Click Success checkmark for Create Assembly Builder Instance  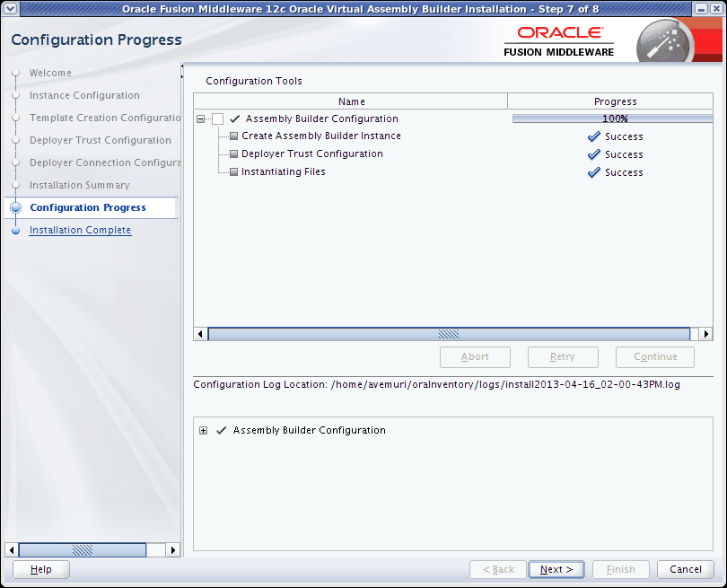click(x=594, y=136)
